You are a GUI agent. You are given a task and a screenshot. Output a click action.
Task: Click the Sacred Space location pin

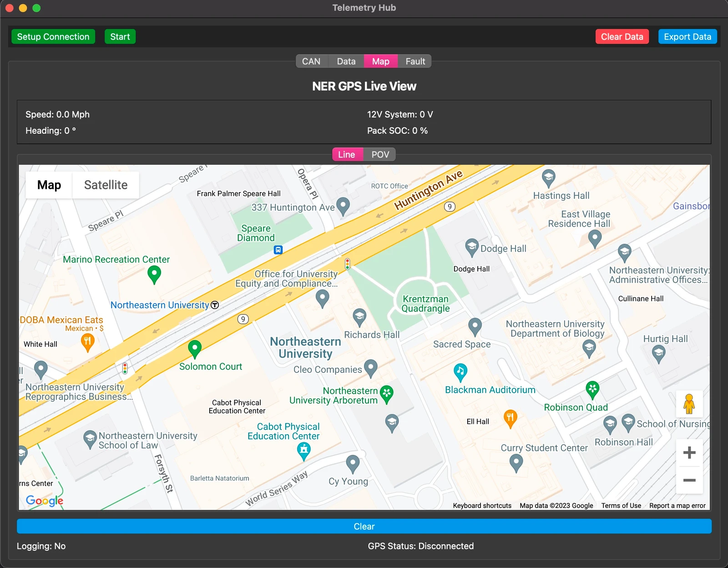[475, 327]
